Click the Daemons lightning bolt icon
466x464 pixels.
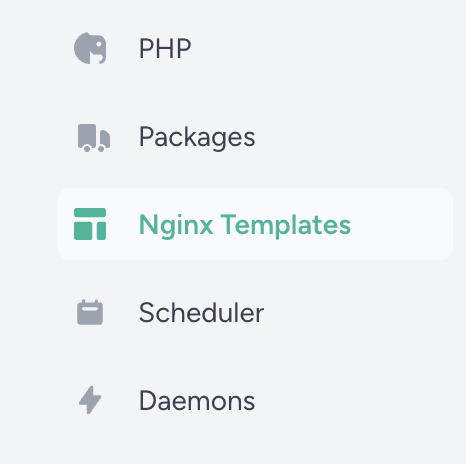[x=90, y=400]
